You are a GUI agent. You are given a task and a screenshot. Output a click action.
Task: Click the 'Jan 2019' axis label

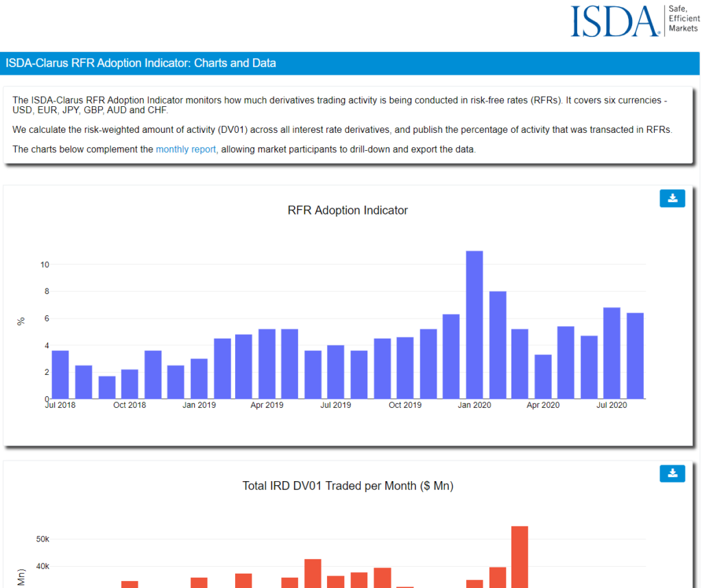(x=199, y=405)
